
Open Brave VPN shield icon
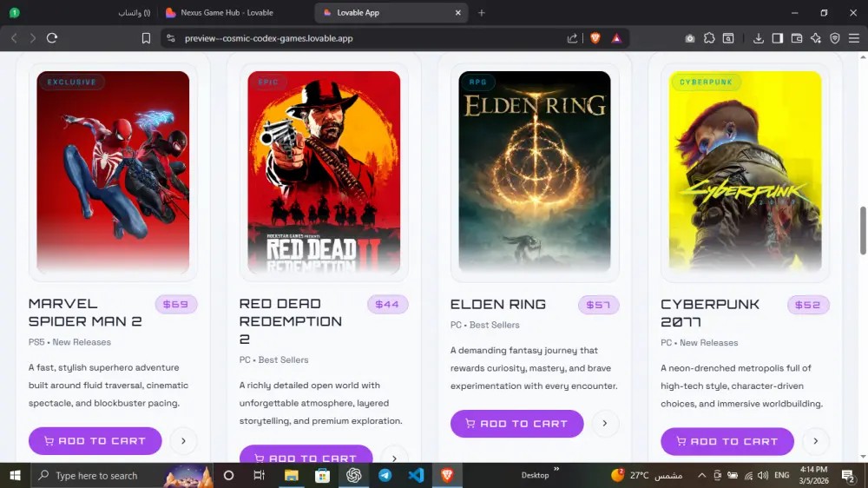click(835, 38)
